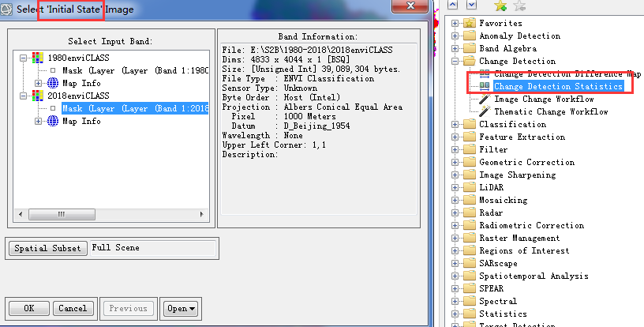Click the open Change Detection folder icon
The height and width of the screenshot is (327, 644).
[x=470, y=61]
